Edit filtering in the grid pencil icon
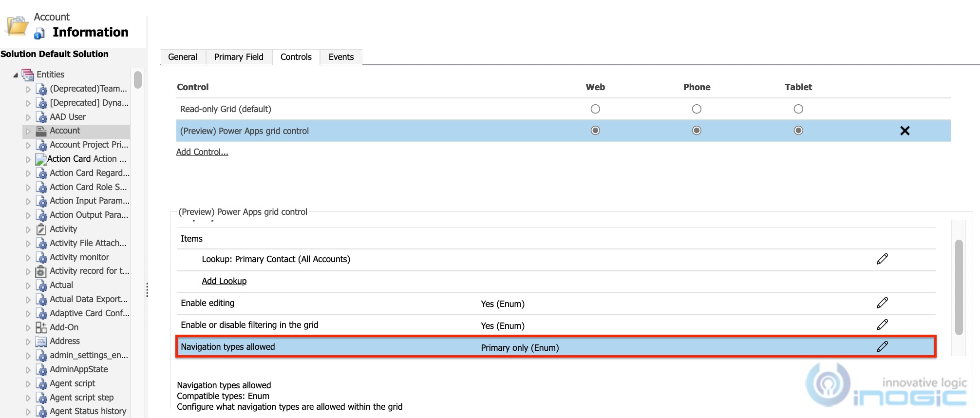 (882, 325)
